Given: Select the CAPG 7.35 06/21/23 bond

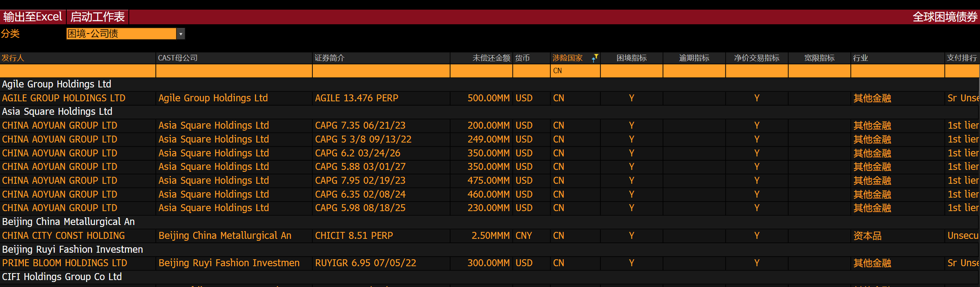Looking at the screenshot, I should [360, 126].
